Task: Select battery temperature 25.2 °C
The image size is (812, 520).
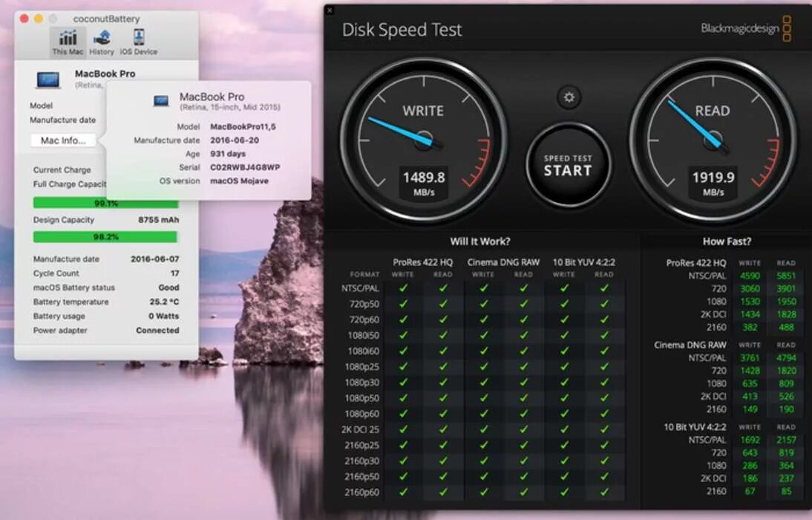Action: 164,302
